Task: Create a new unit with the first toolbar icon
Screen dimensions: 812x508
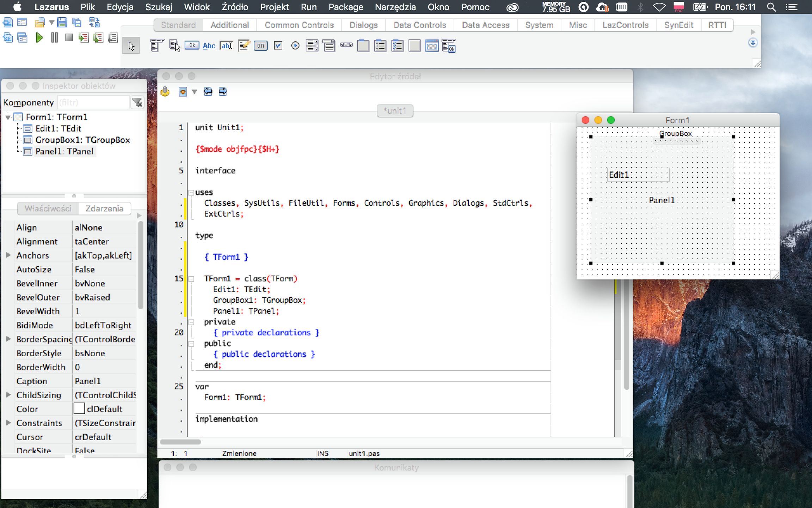Action: click(x=7, y=22)
